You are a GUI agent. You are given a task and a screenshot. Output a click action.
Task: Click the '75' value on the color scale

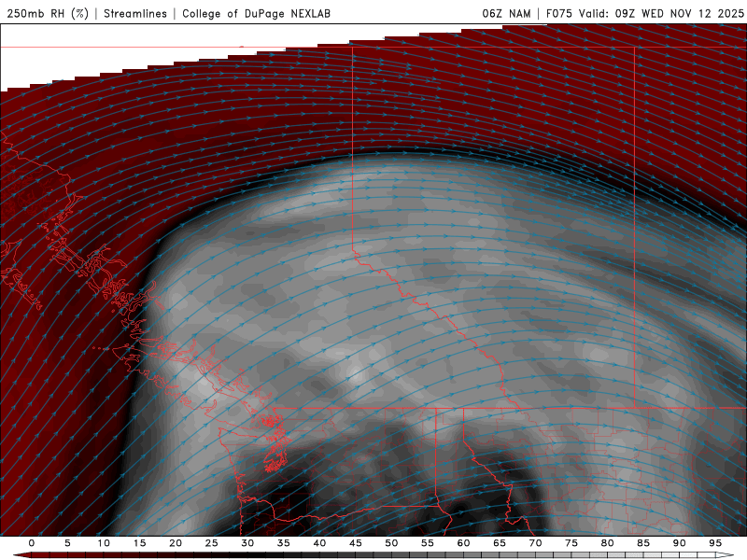(571, 543)
